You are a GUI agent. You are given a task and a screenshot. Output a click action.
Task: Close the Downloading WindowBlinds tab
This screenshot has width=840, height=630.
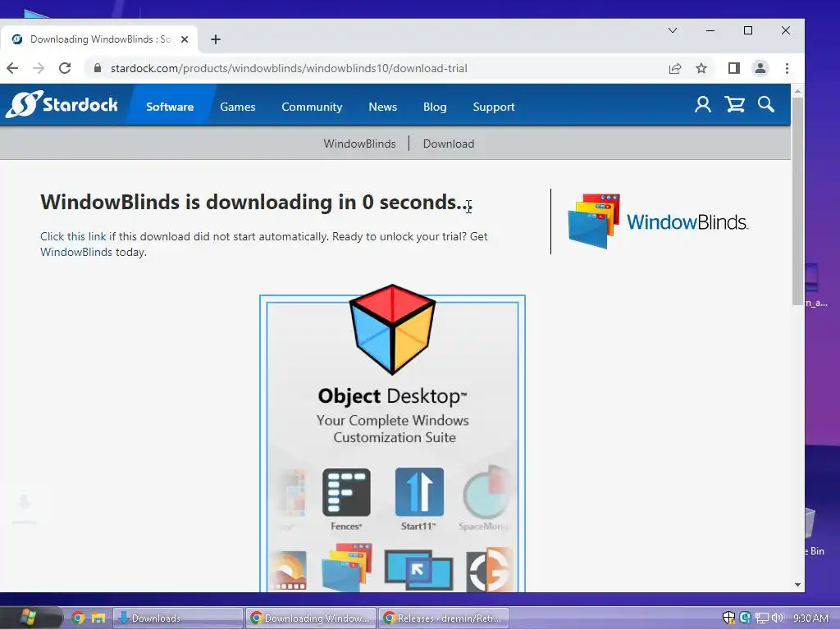tap(185, 39)
